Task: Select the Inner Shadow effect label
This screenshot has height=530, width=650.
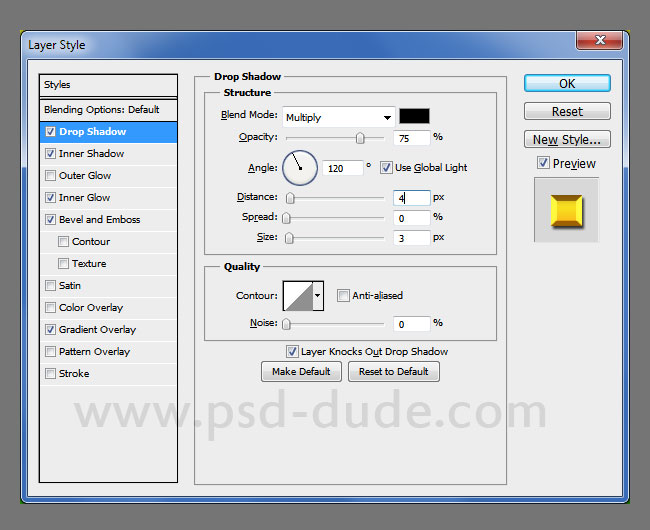Action: tap(91, 153)
